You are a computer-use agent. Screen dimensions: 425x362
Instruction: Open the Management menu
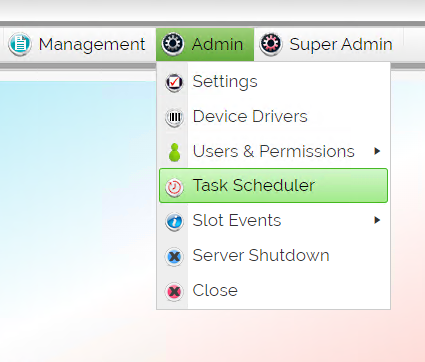click(77, 44)
